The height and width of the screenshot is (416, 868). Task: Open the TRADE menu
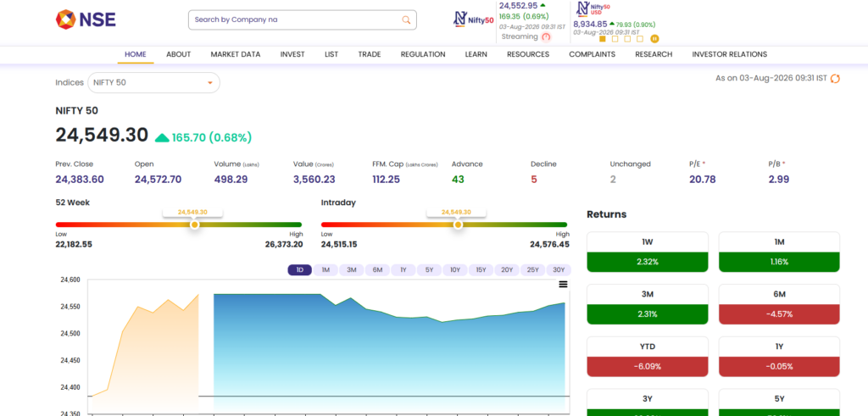point(370,54)
